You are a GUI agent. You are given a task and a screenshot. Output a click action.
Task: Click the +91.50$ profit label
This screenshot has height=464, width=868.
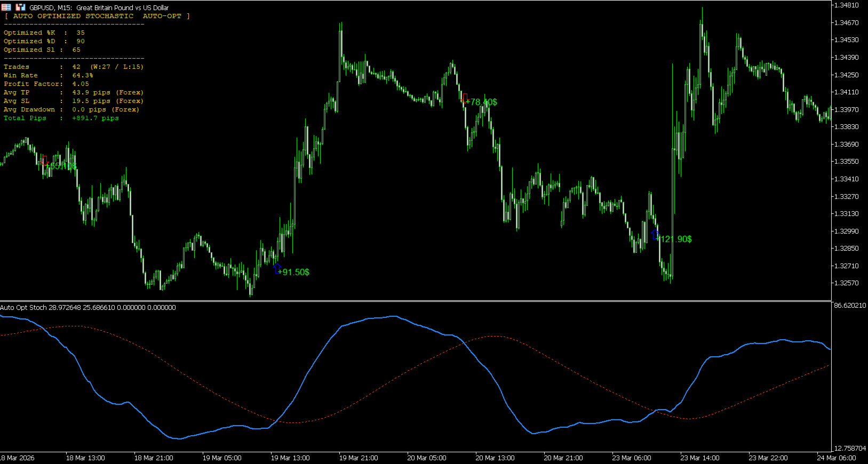294,272
